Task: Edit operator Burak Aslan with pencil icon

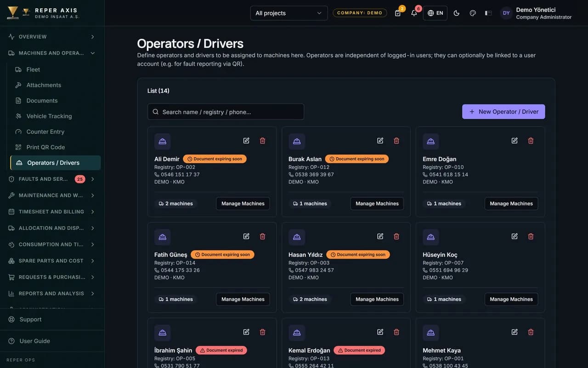Action: tap(380, 141)
